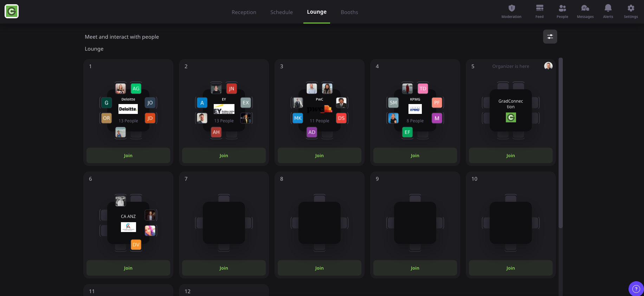The image size is (644, 296).
Task: Click the 'Meet and interact with people' heading
Action: (x=122, y=37)
